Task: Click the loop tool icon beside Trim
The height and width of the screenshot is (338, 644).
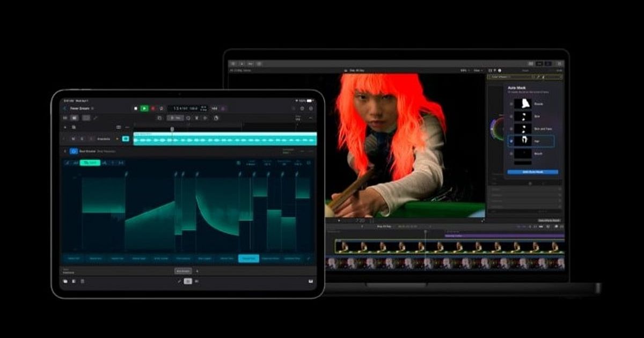Action: 188,117
